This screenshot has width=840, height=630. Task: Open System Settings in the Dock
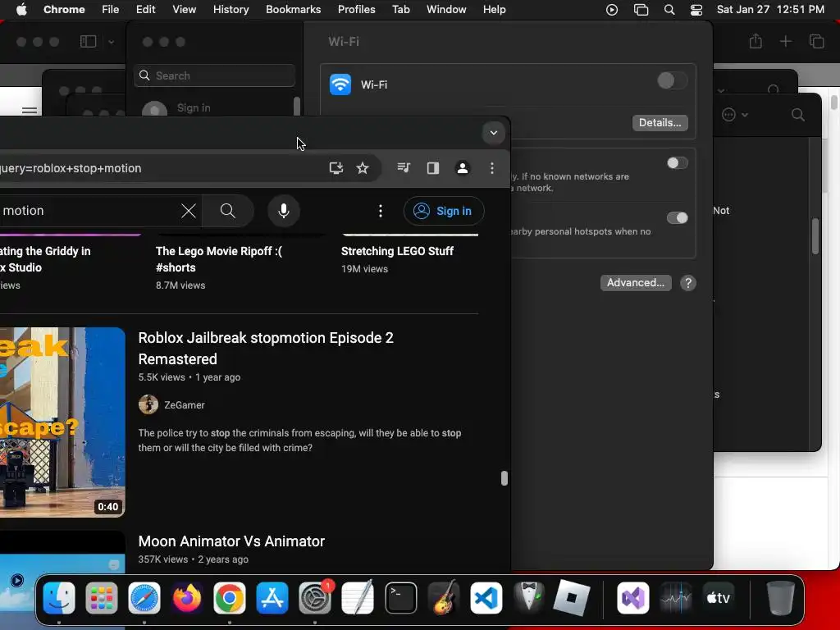coord(315,598)
